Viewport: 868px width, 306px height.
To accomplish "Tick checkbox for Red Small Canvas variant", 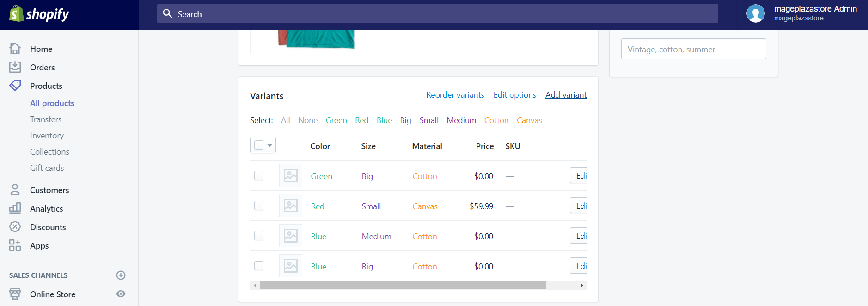I will tap(259, 206).
